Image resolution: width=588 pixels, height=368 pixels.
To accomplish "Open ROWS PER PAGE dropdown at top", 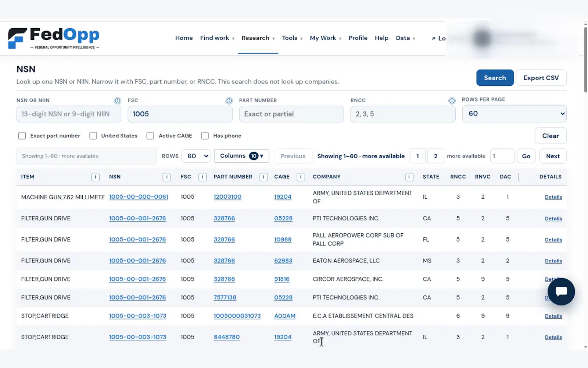I will click(x=514, y=114).
